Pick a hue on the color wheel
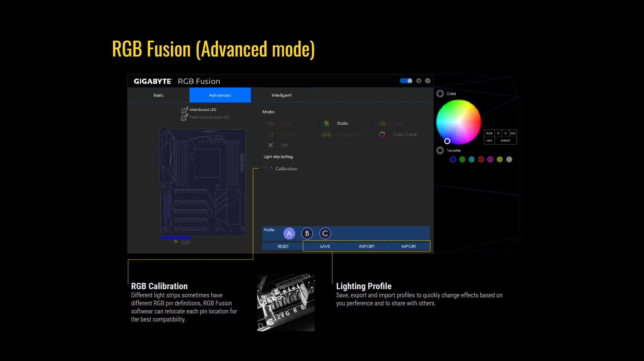Viewport: 644px width, 361px height. pos(458,122)
